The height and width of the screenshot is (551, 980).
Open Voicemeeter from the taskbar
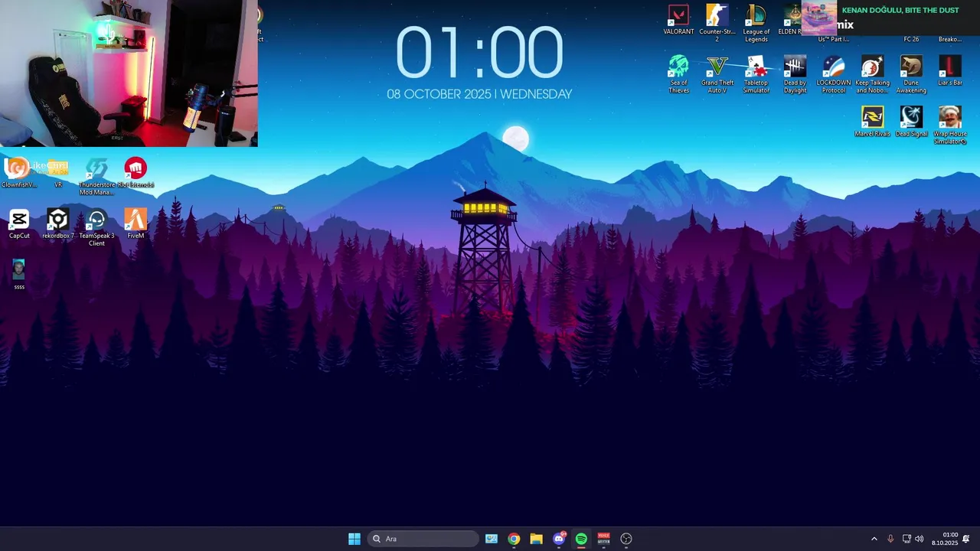[x=604, y=539]
